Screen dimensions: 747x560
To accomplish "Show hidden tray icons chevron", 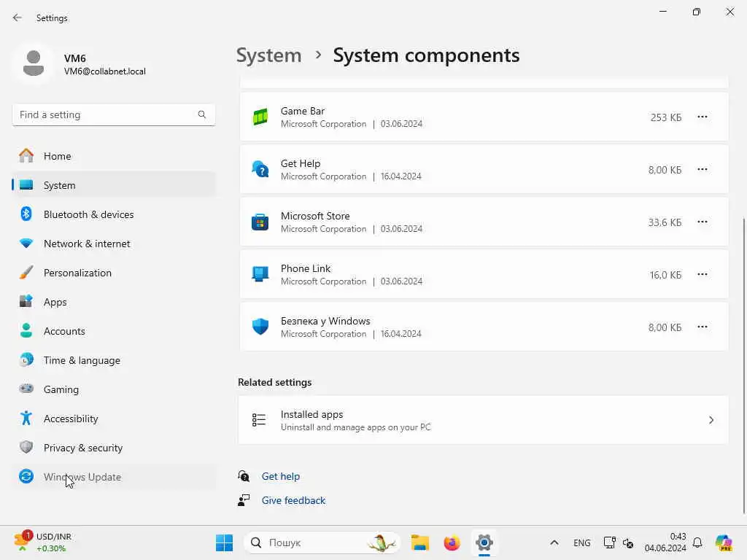I will point(554,542).
